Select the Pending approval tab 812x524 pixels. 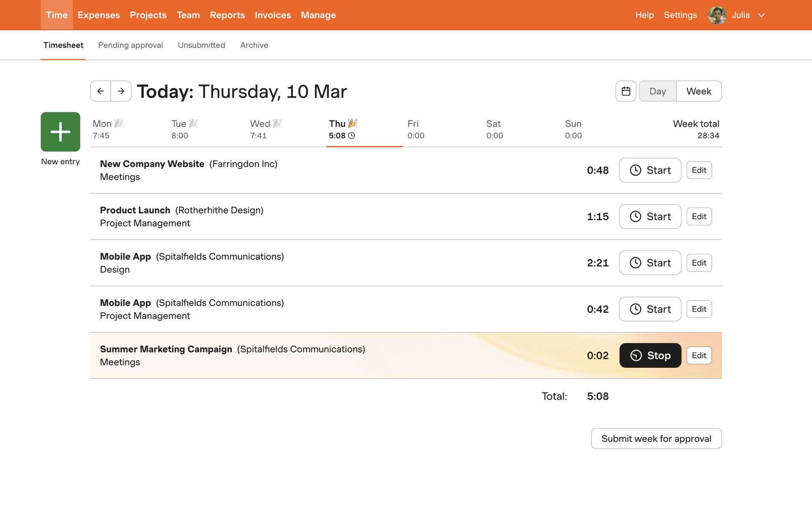[x=130, y=45]
